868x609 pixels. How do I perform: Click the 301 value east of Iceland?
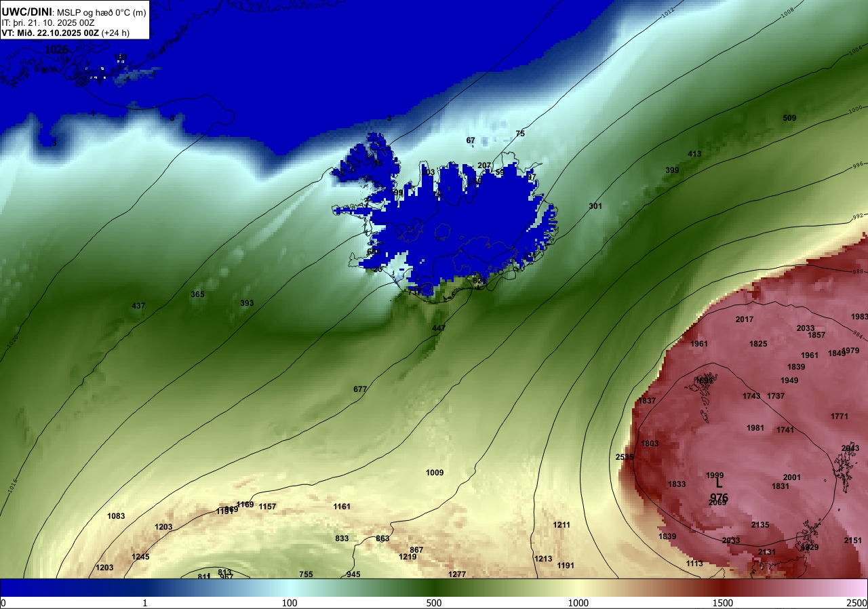(595, 206)
